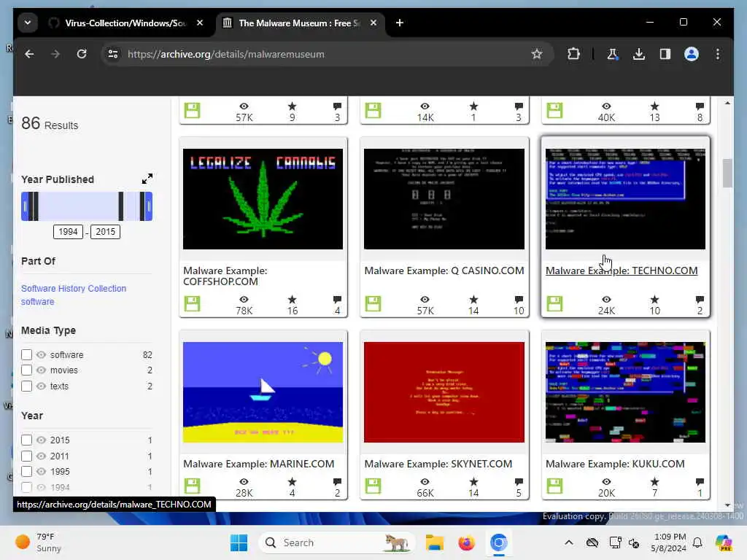This screenshot has width=747, height=560.
Task: Open Software History Collection link
Action: 74,289
